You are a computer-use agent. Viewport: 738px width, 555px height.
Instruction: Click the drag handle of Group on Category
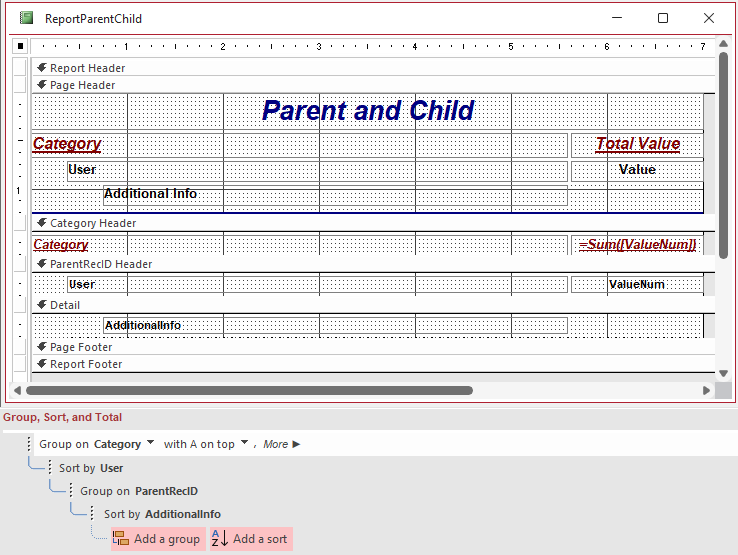[x=29, y=444]
